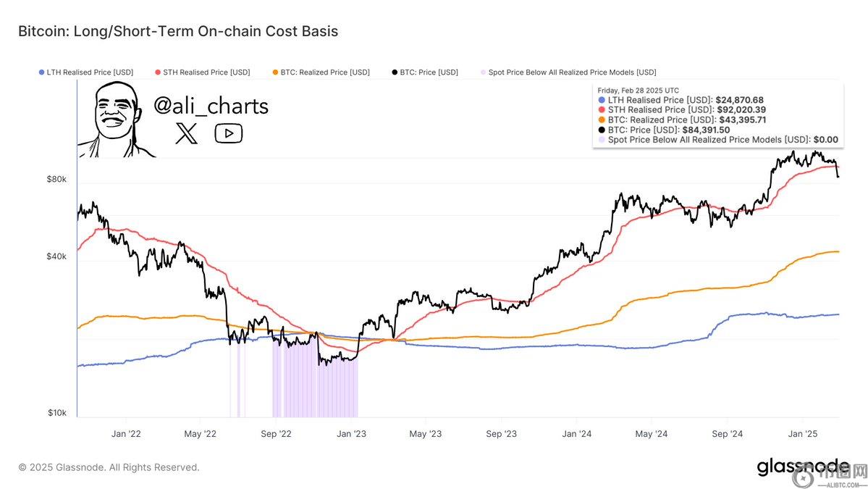Click the Jan '23 x-axis label

coord(351,433)
